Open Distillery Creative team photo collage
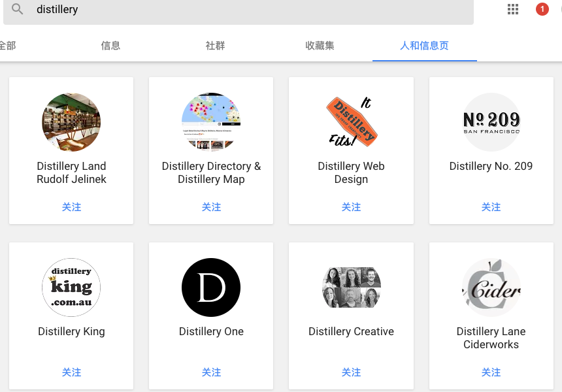Viewport: 562px width, 392px height. (351, 287)
